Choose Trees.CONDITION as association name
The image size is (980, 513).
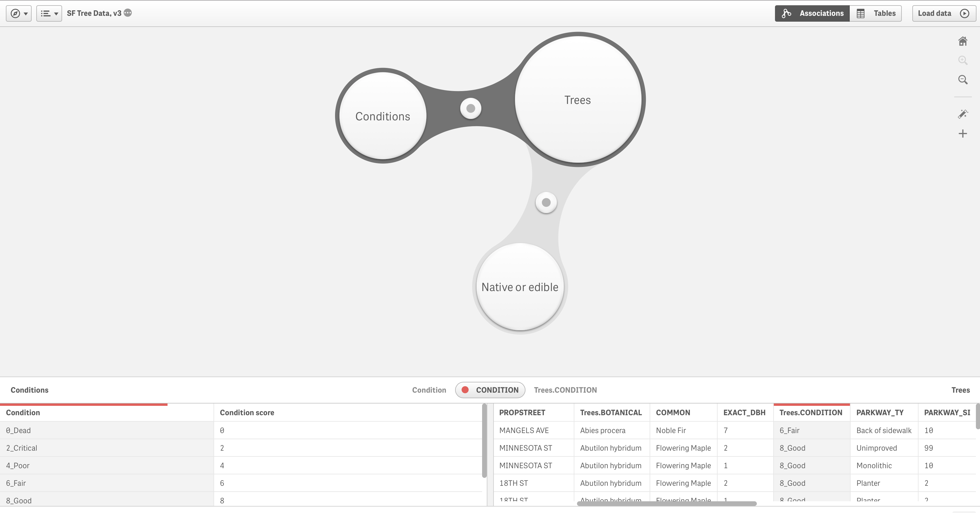point(565,390)
